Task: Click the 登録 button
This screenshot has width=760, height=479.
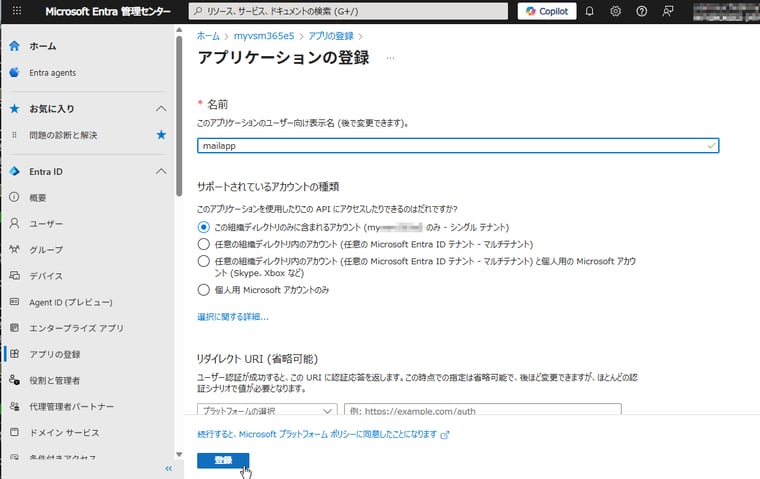Action: coord(223,461)
